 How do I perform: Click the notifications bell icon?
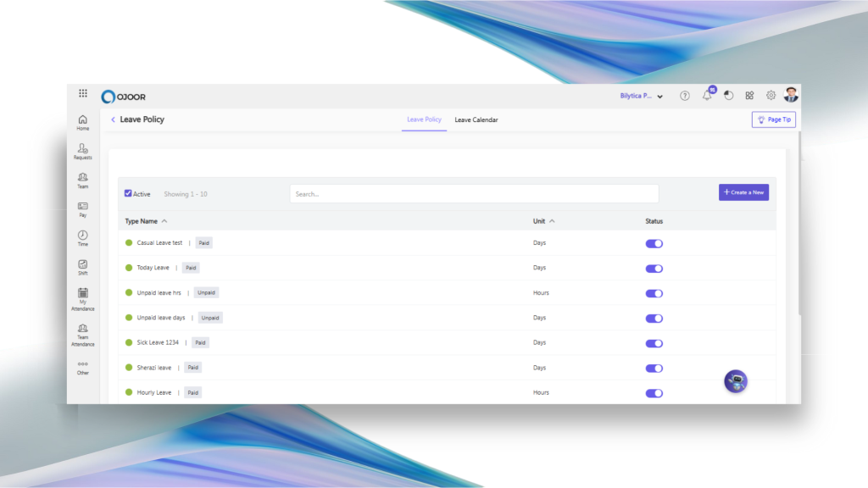(x=707, y=96)
